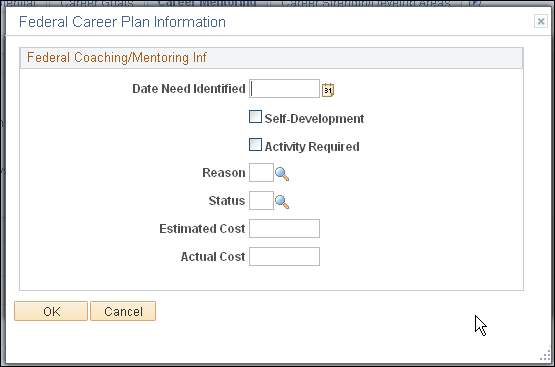Open the Reason lookup magnifier
Viewport: 555px width, 367px height.
coord(282,174)
